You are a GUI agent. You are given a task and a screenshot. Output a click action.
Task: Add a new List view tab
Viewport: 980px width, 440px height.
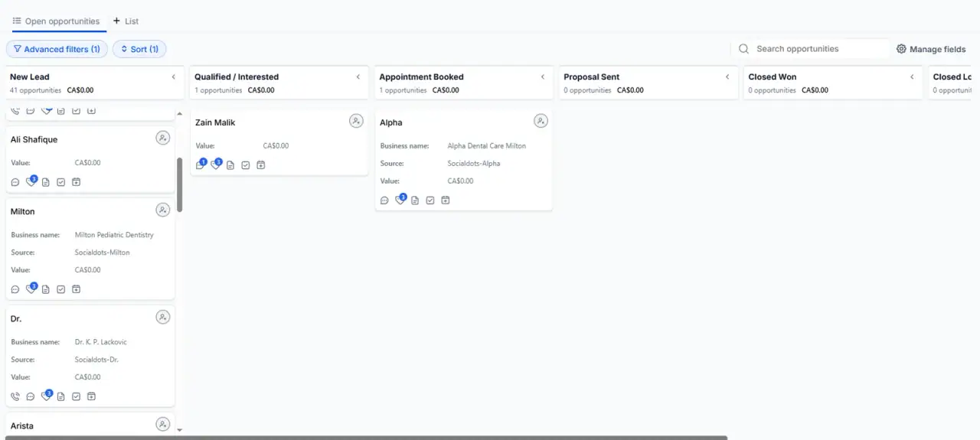click(x=126, y=21)
